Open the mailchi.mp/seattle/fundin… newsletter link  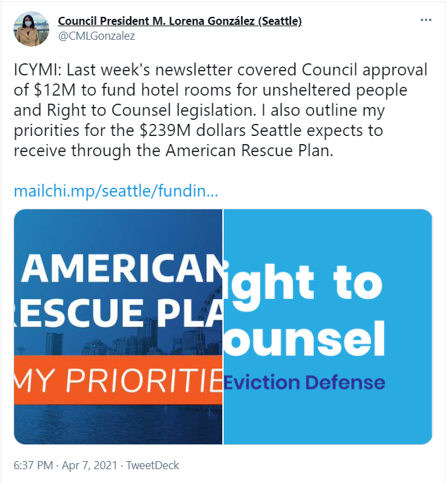116,191
